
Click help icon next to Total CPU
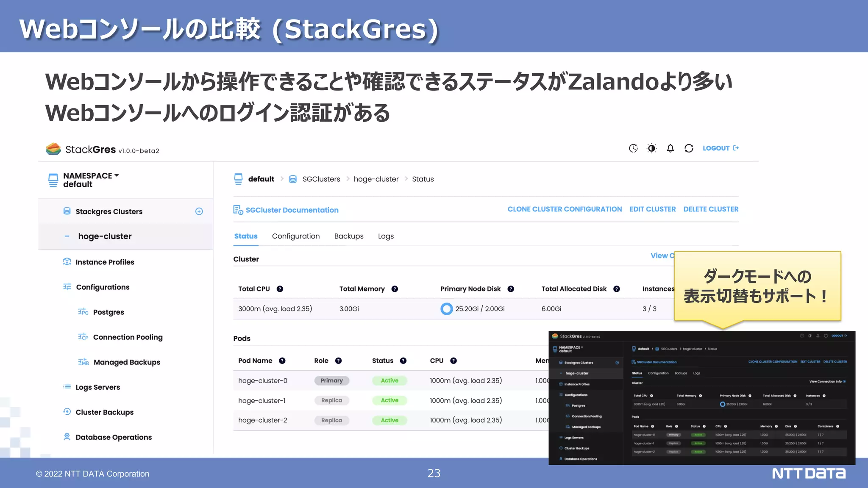[280, 289]
